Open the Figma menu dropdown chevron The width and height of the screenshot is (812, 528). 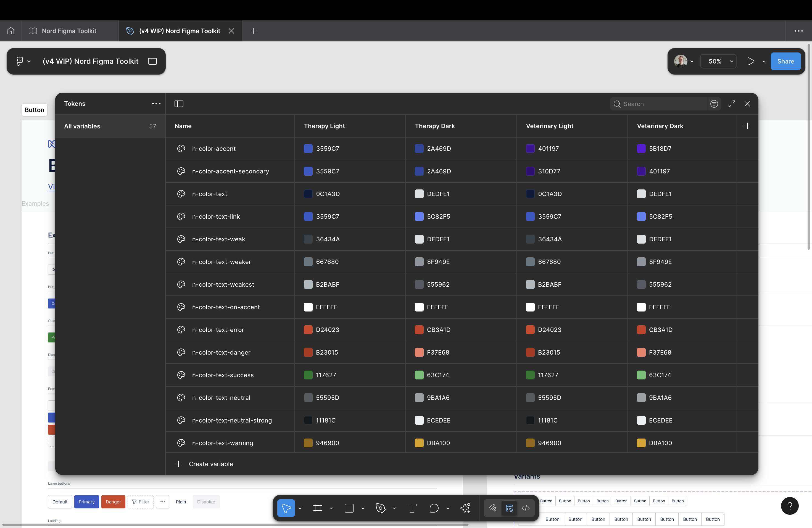tap(29, 61)
